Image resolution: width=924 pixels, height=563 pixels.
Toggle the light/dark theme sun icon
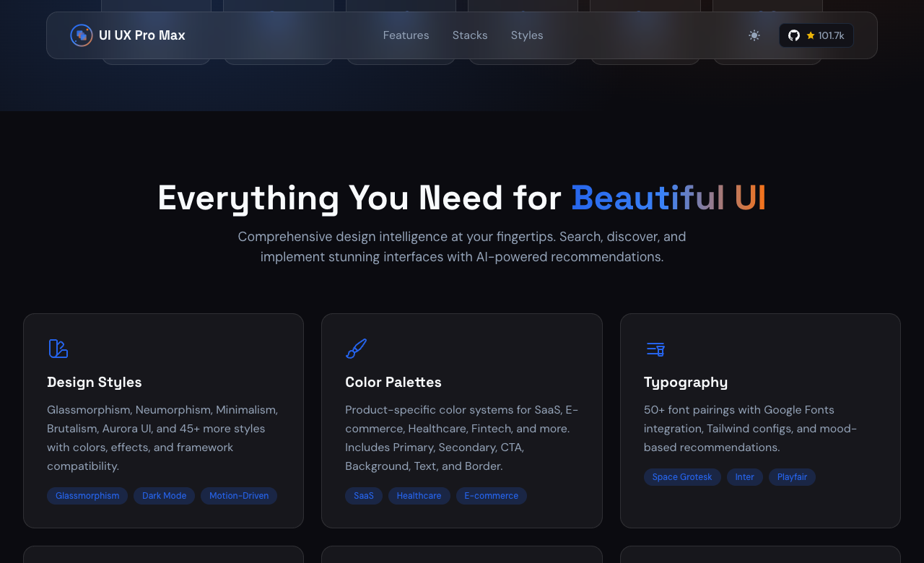(x=754, y=35)
